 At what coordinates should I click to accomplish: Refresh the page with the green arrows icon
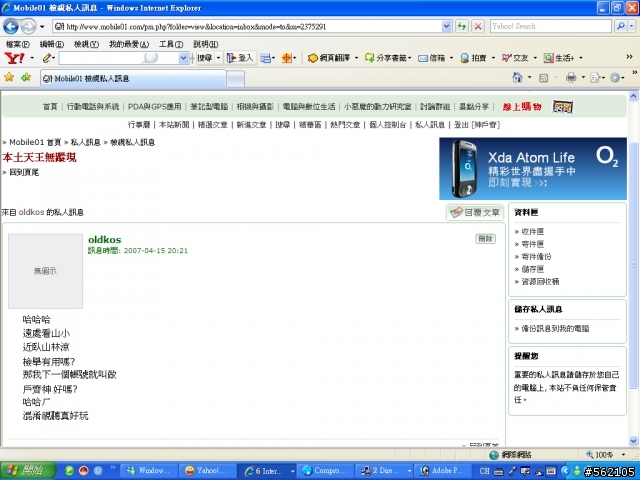tap(462, 27)
